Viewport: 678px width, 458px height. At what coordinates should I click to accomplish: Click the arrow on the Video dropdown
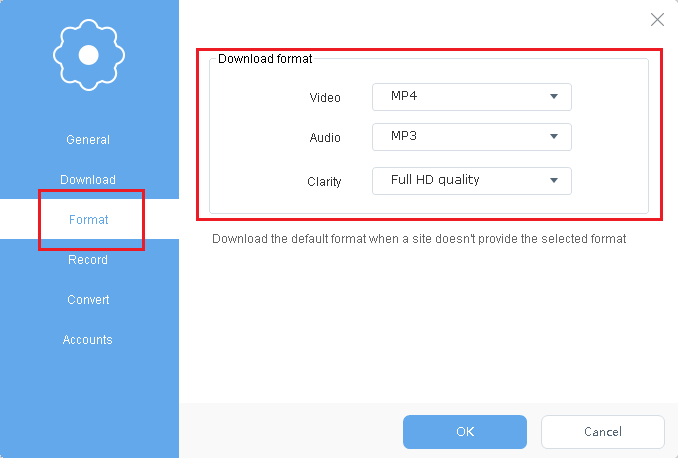coord(554,96)
